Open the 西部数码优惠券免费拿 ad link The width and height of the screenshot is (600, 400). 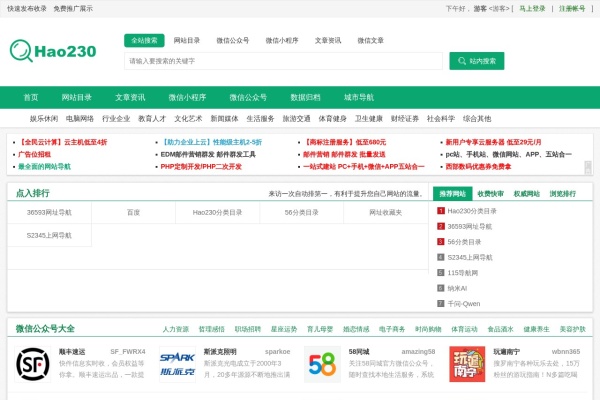[478, 167]
